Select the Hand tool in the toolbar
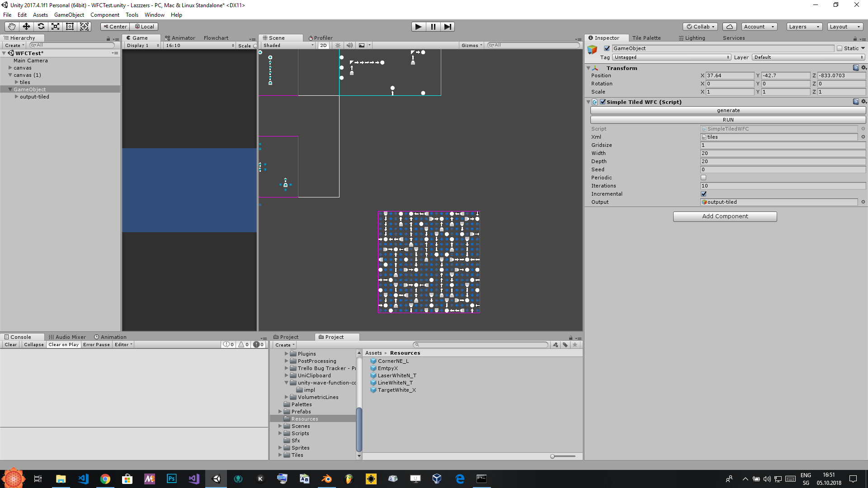This screenshot has height=488, width=868. tap(12, 27)
